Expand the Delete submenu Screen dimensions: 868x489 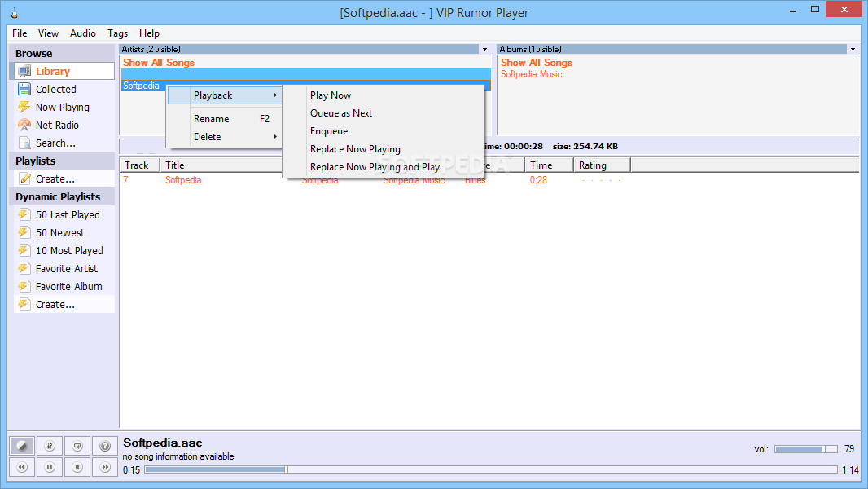coord(224,137)
